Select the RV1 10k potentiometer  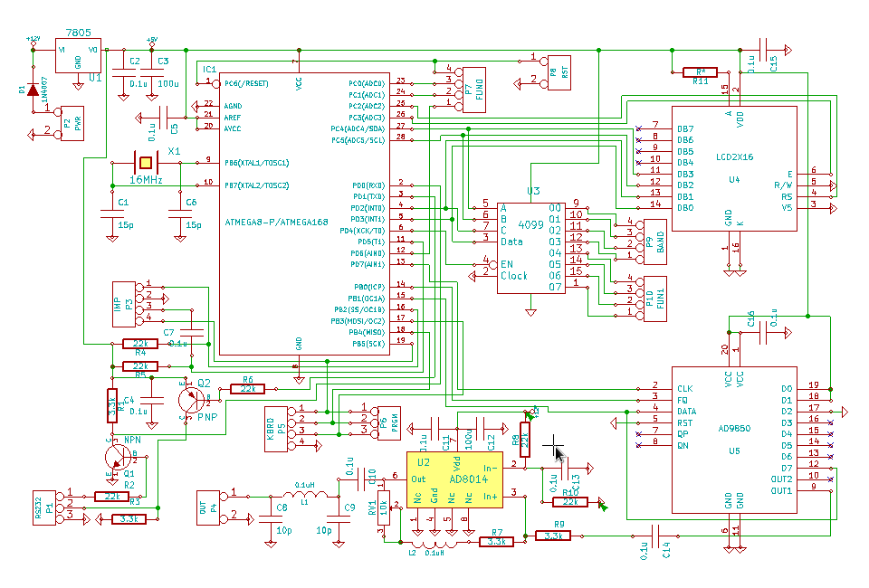pos(383,510)
